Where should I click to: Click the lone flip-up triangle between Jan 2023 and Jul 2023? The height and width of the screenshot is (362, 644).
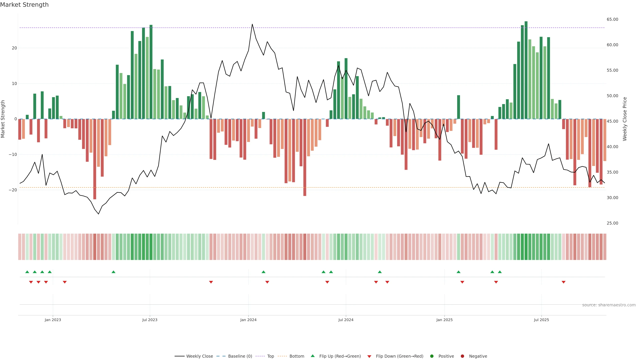tap(114, 272)
